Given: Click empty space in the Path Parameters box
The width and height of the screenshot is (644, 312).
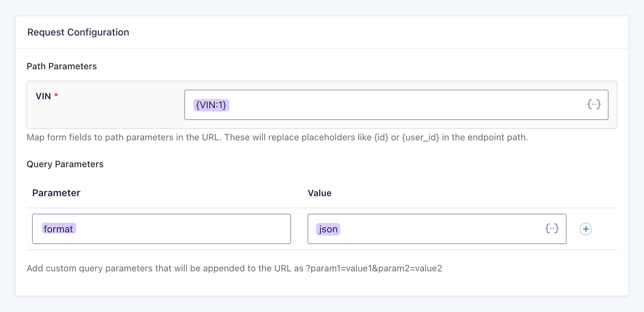Looking at the screenshot, I should 103,115.
